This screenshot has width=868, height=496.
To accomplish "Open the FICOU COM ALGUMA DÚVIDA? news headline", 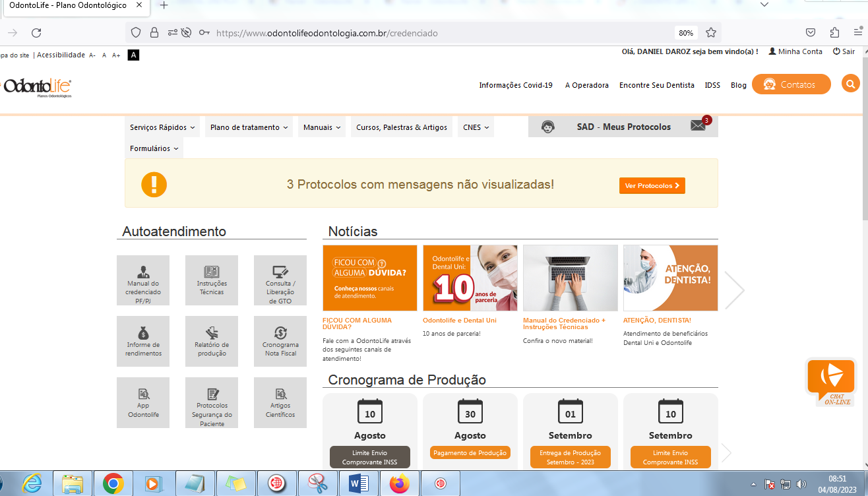I will click(x=357, y=323).
